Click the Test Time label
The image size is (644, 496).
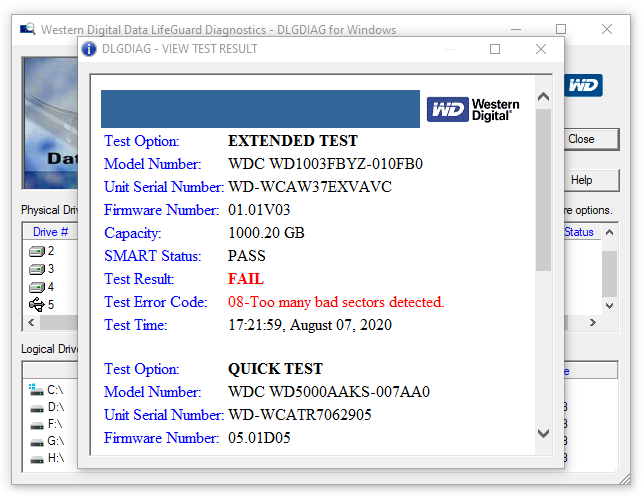coord(136,325)
